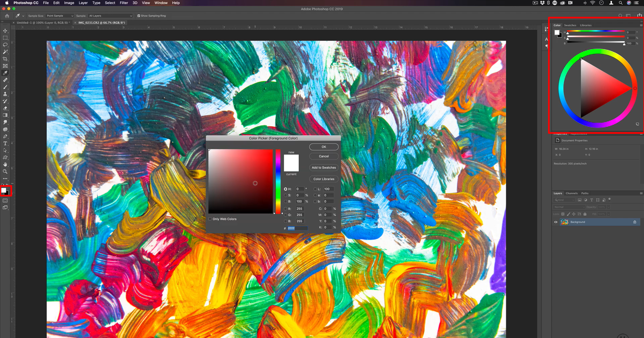Viewport: 644px width, 338px height.
Task: Select the Gradient tool
Action: pos(6,115)
